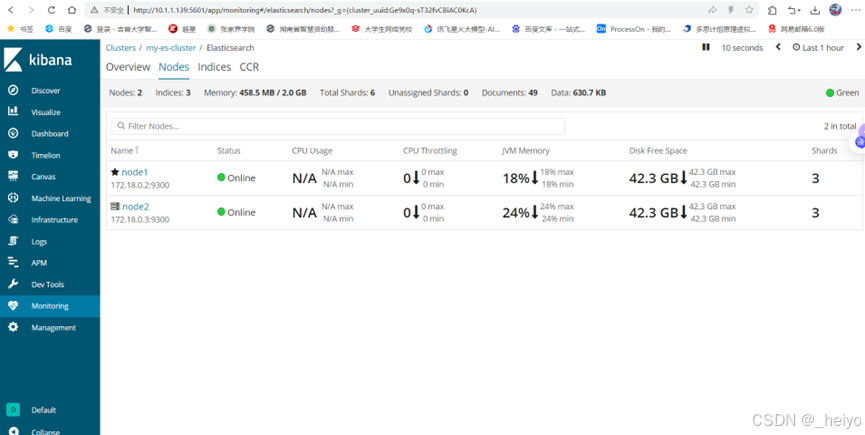This screenshot has height=435, width=865.
Task: Open the APM icon
Action: pos(13,262)
